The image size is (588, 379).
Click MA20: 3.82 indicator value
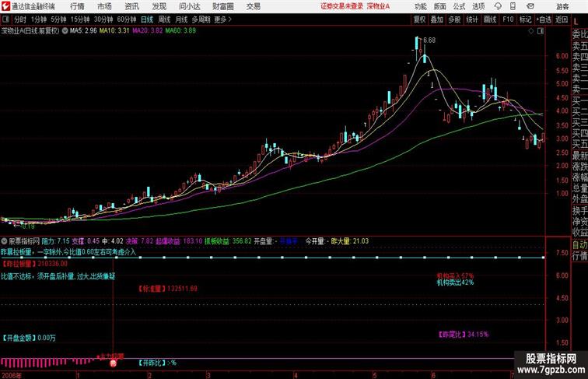[x=147, y=31]
